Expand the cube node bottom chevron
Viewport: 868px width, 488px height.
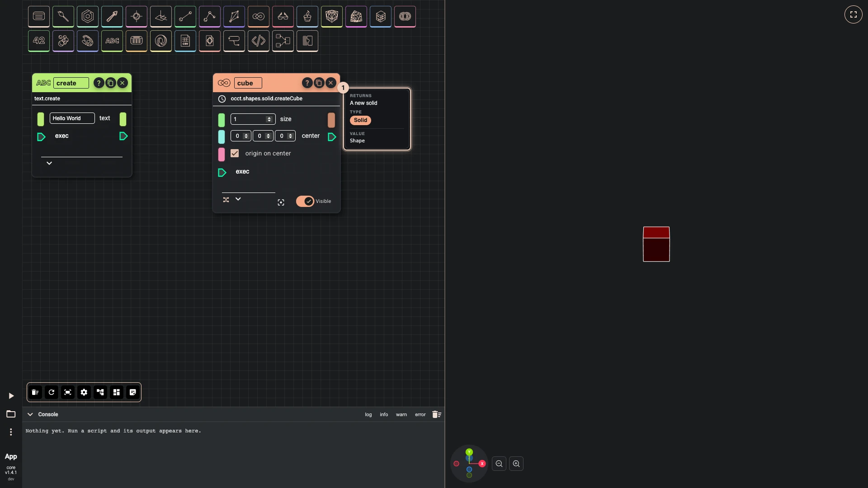[x=238, y=199]
